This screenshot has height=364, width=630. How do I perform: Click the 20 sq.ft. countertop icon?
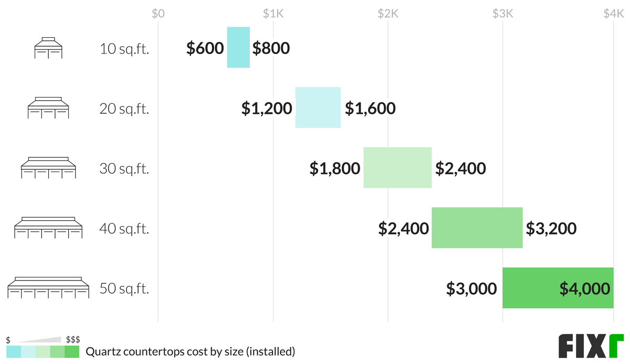pos(48,108)
